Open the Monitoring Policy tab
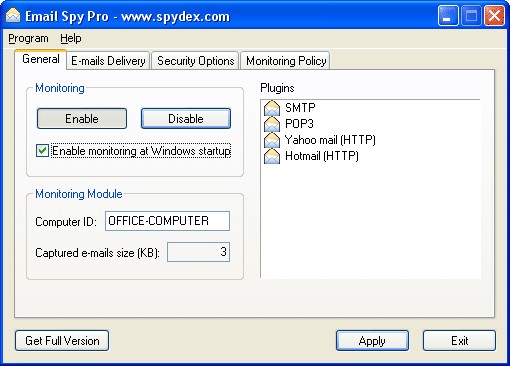Screen dimensions: 510x366 [286, 61]
